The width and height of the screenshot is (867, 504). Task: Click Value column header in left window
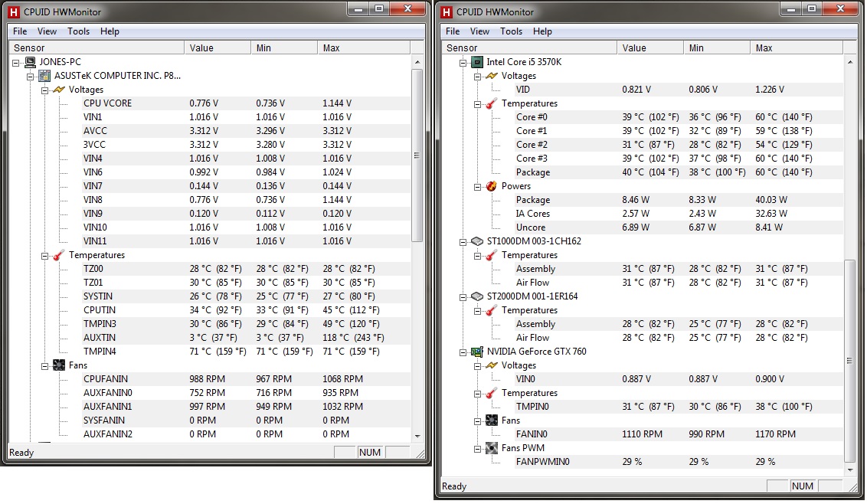pos(218,48)
